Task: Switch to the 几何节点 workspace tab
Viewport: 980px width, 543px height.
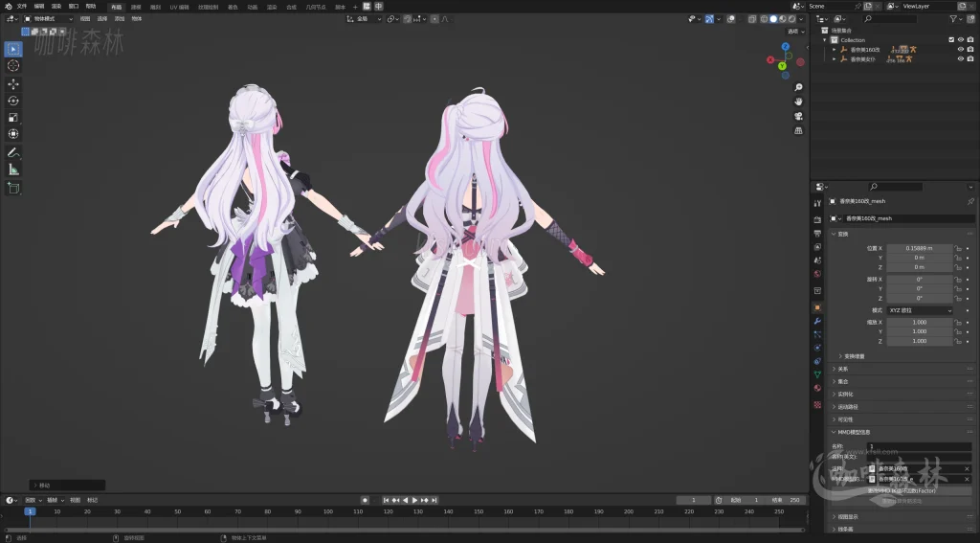Action: point(316,7)
